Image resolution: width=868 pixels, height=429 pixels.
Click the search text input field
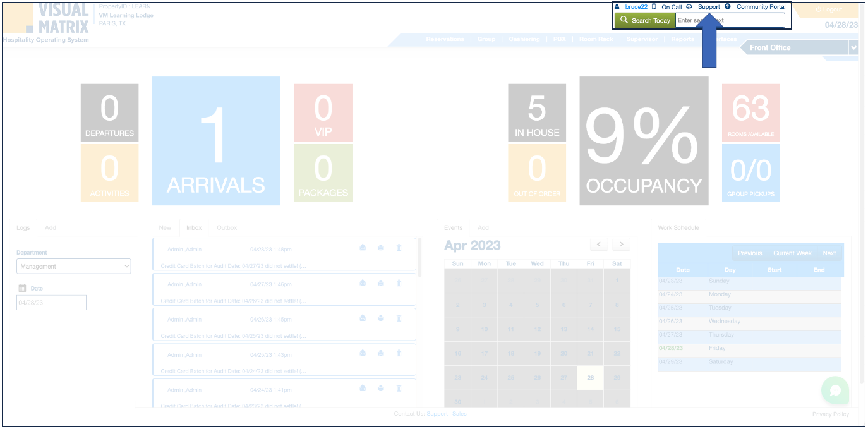[730, 20]
